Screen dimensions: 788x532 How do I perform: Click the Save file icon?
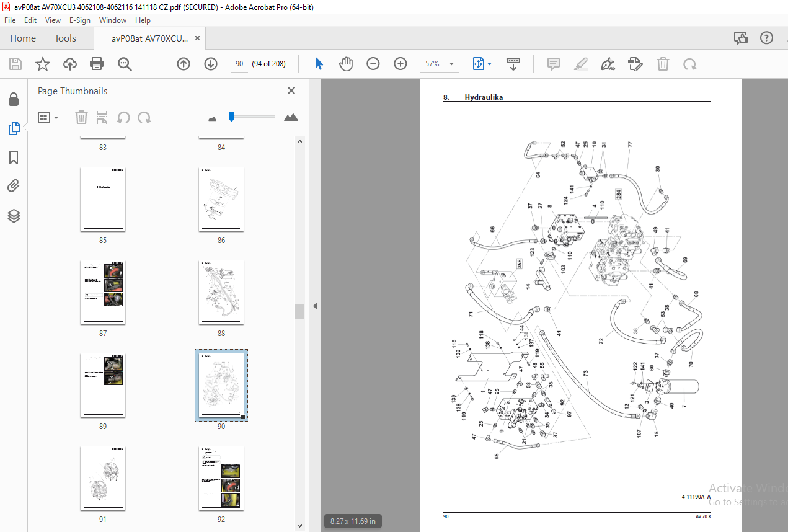[x=15, y=64]
